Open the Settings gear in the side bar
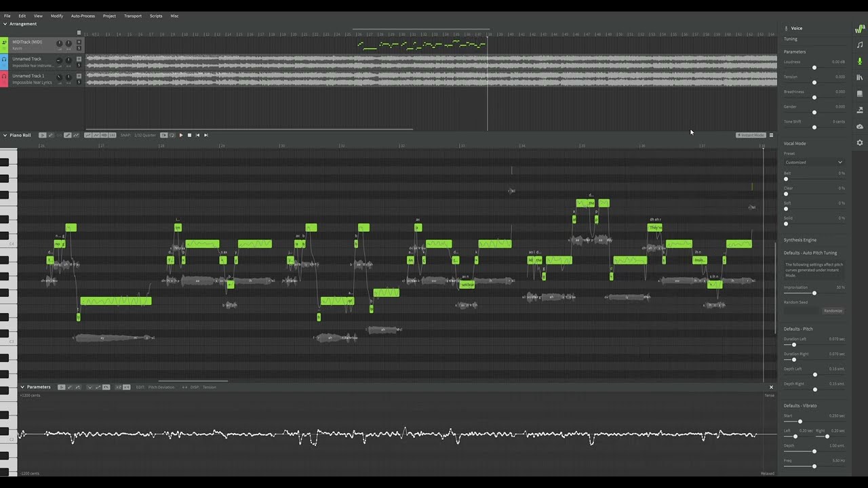Screen dimensions: 868x488 pos(860,142)
